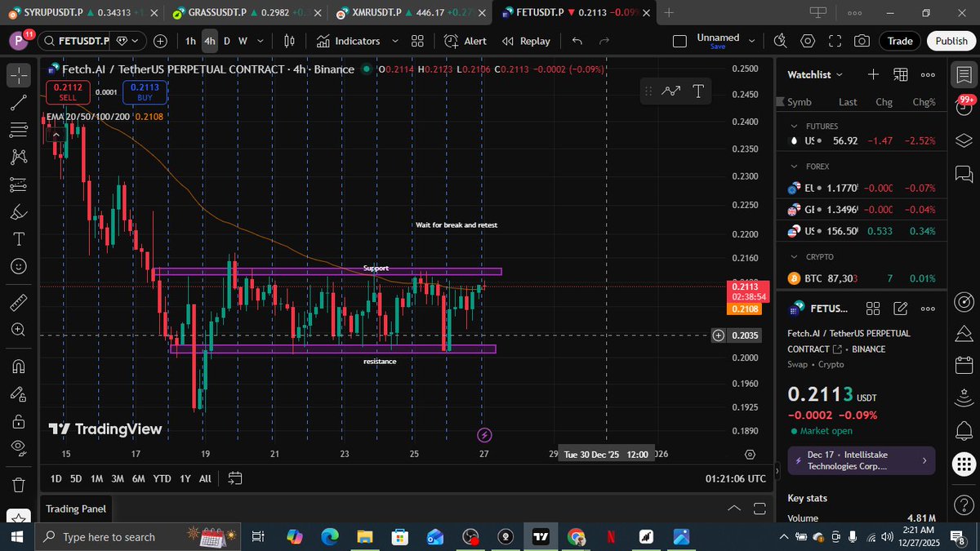The image size is (980, 551).
Task: Open the Dec 17 Intellistake Technologies news item
Action: coord(861,460)
